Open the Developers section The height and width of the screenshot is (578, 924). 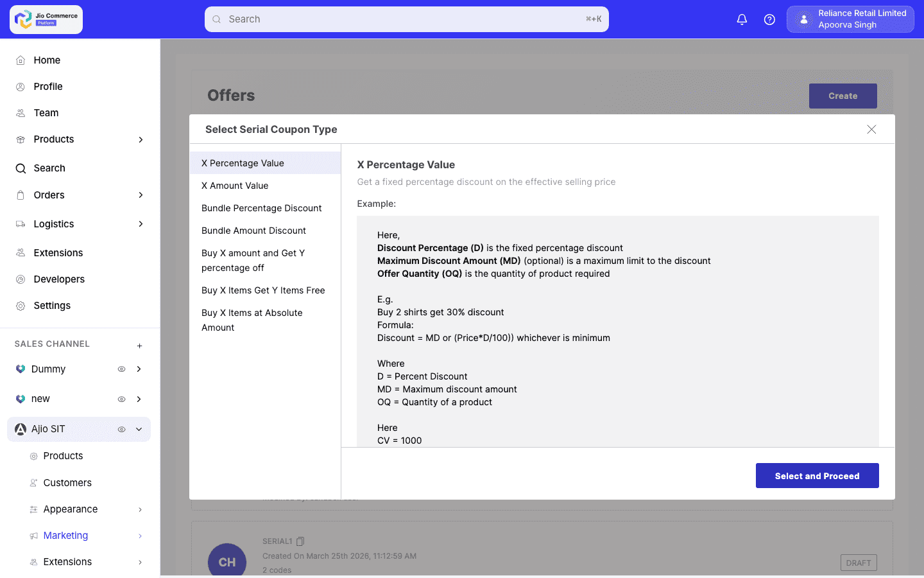point(59,279)
